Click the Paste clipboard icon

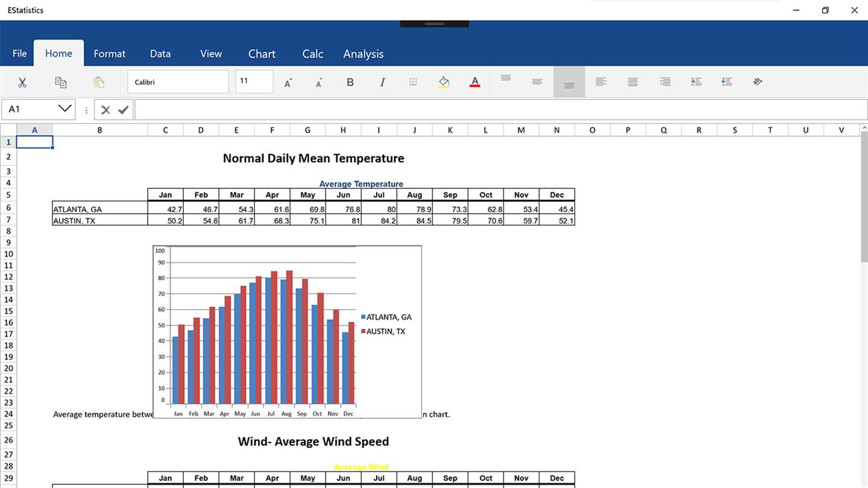click(x=98, y=82)
